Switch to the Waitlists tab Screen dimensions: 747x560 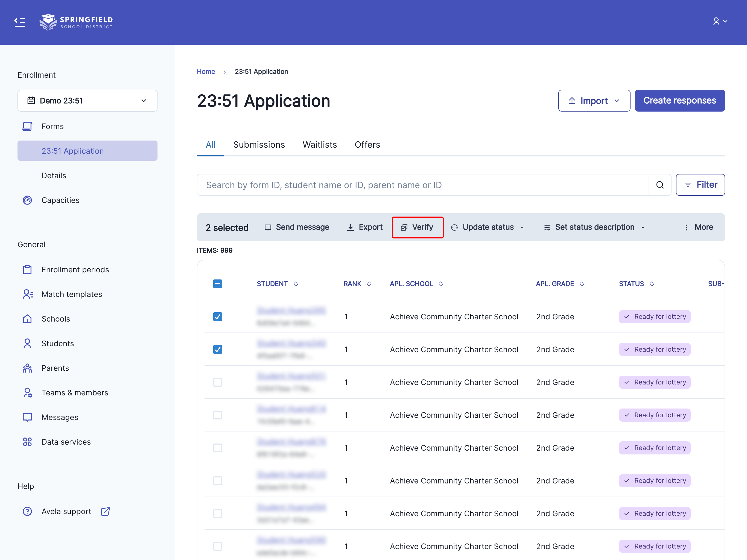pos(319,145)
